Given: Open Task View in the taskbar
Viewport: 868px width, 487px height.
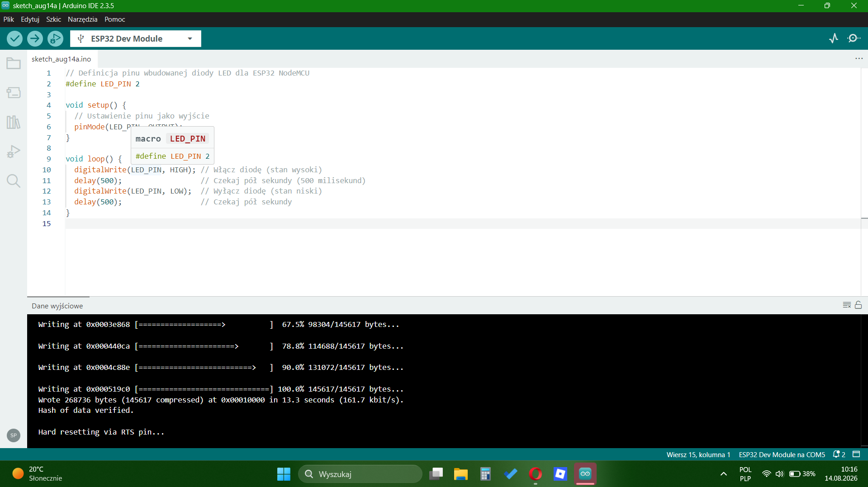Looking at the screenshot, I should 436,474.
